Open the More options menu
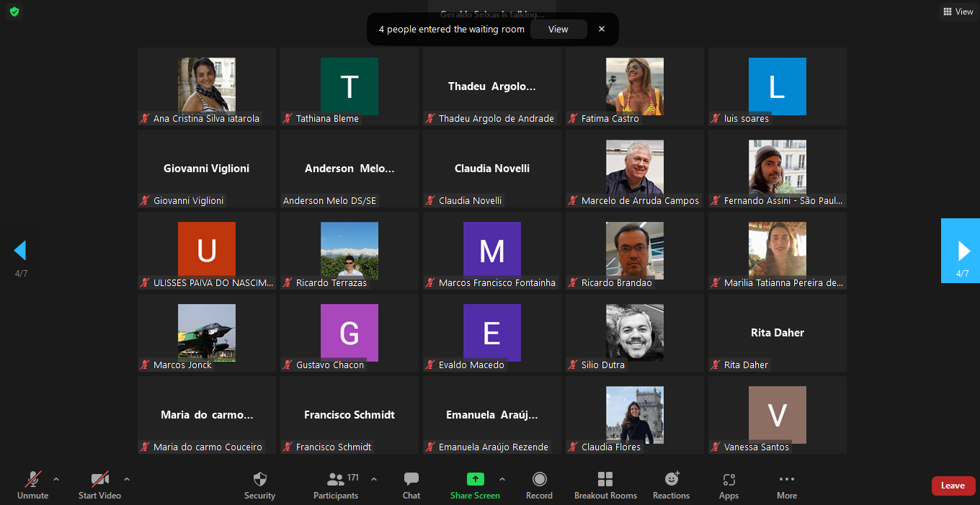 click(787, 480)
